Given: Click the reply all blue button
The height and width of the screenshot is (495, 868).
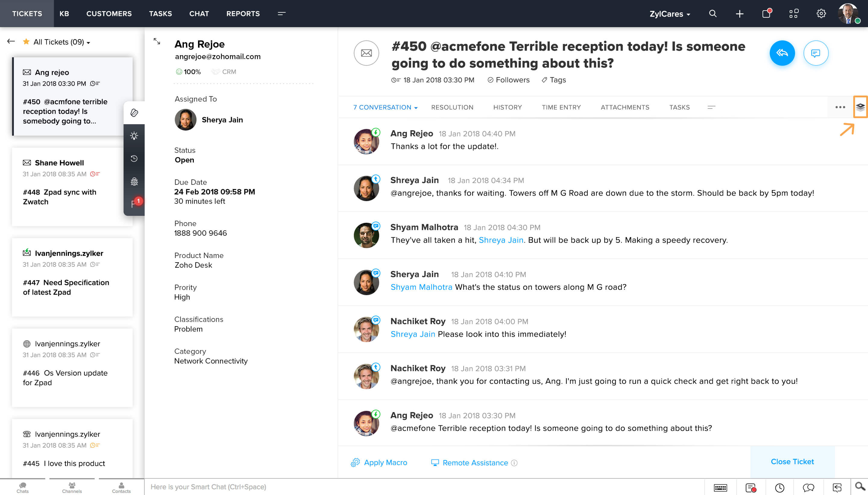Looking at the screenshot, I should [782, 53].
